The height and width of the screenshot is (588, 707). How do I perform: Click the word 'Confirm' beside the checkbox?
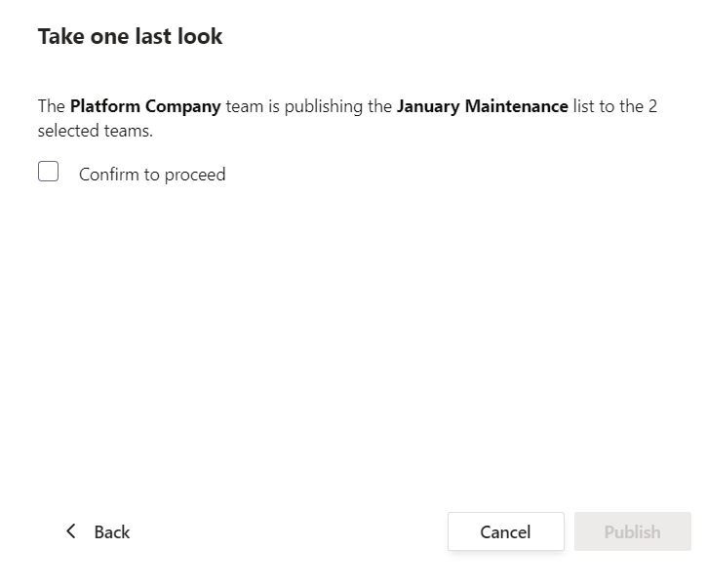point(109,175)
